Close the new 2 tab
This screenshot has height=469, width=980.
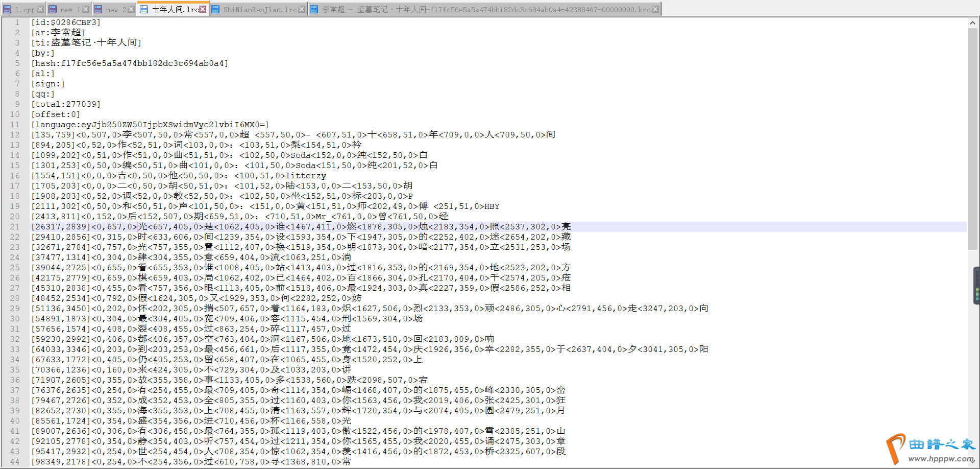coord(131,9)
